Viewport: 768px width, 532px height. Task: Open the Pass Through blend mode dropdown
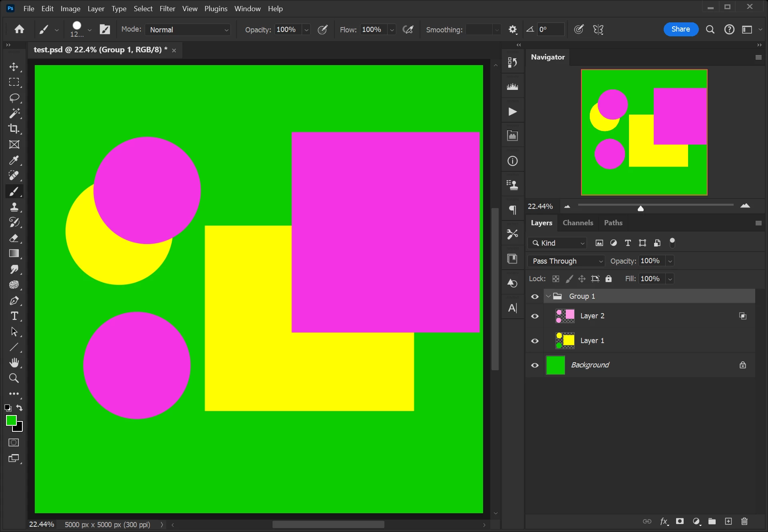[567, 261]
